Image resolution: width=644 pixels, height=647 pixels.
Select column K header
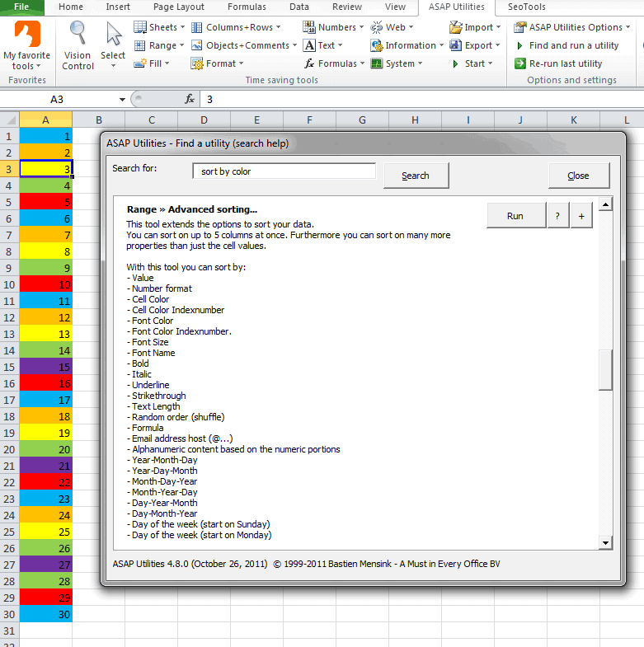574,120
